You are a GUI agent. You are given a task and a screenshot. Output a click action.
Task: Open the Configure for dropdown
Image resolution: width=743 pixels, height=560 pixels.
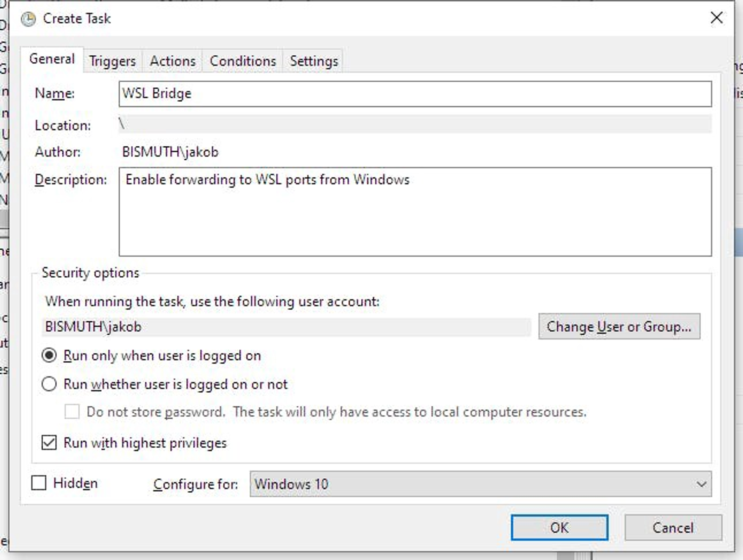click(x=481, y=484)
